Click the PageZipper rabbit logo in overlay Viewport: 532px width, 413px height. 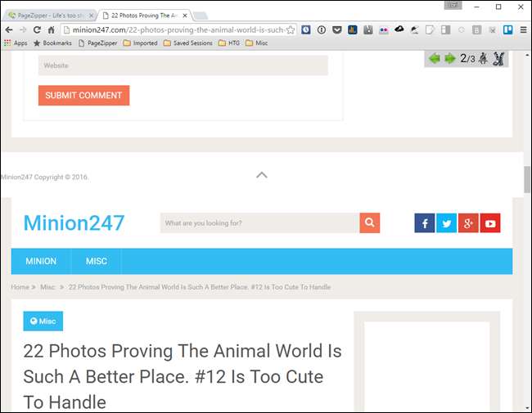tap(498, 59)
